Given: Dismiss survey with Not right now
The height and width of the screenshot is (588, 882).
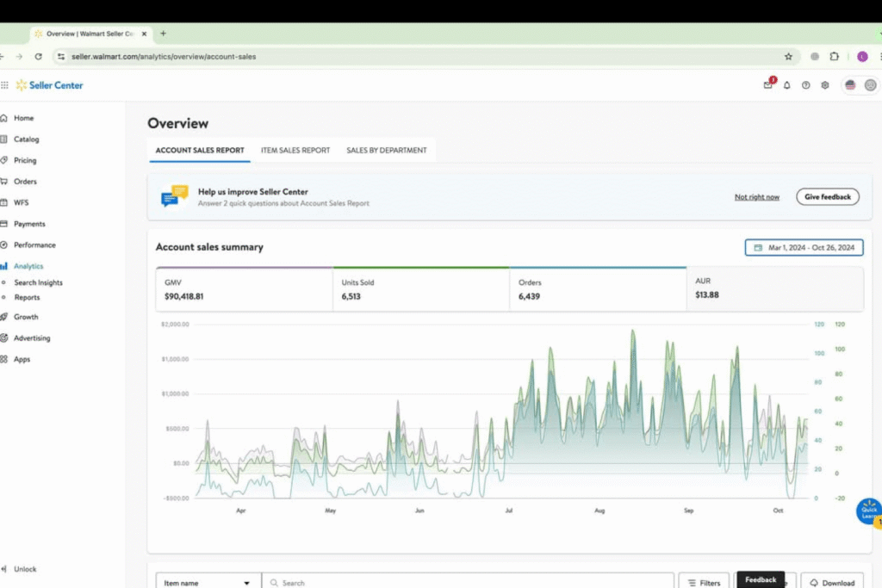Looking at the screenshot, I should (756, 197).
